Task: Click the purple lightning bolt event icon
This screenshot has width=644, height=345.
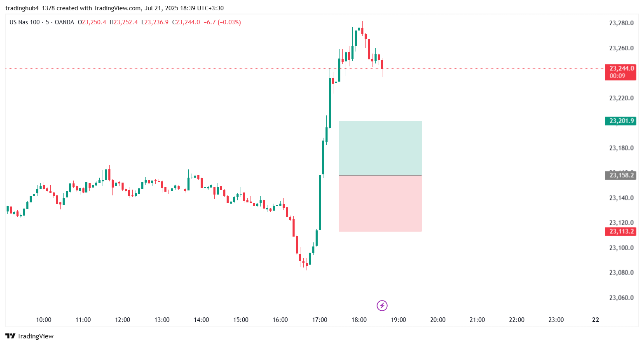Action: (382, 305)
